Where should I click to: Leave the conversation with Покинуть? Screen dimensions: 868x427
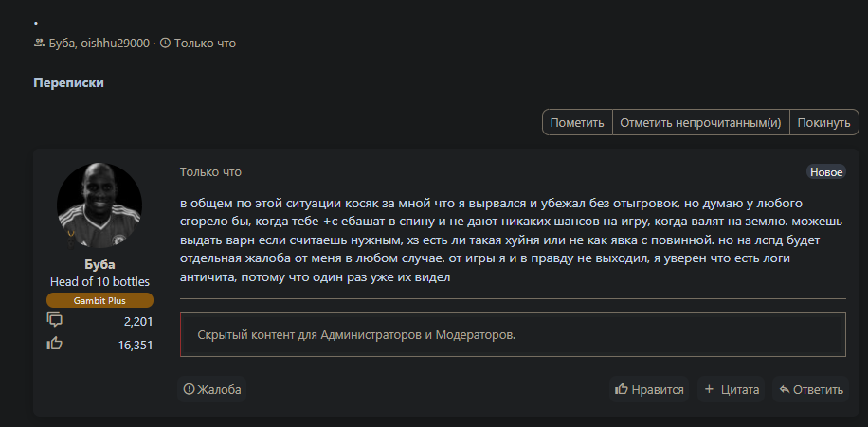click(x=823, y=123)
